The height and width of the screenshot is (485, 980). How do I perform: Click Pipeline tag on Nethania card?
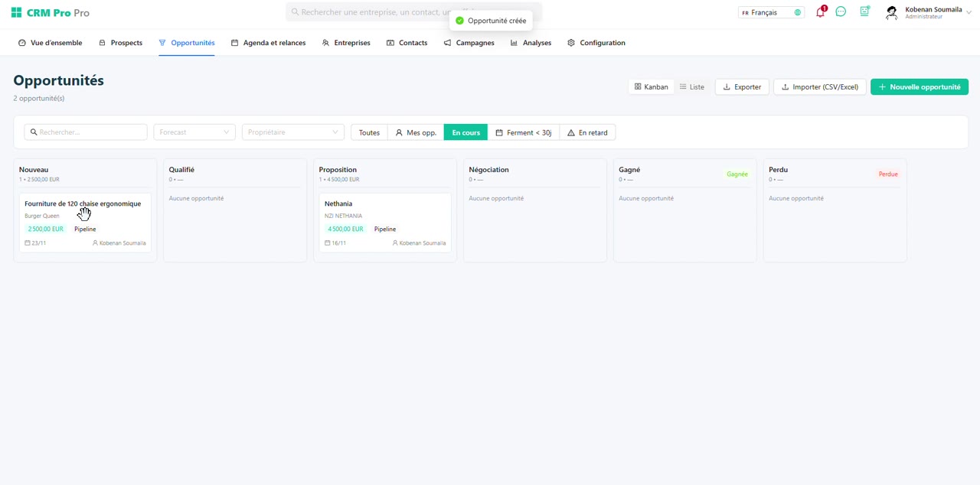(385, 229)
